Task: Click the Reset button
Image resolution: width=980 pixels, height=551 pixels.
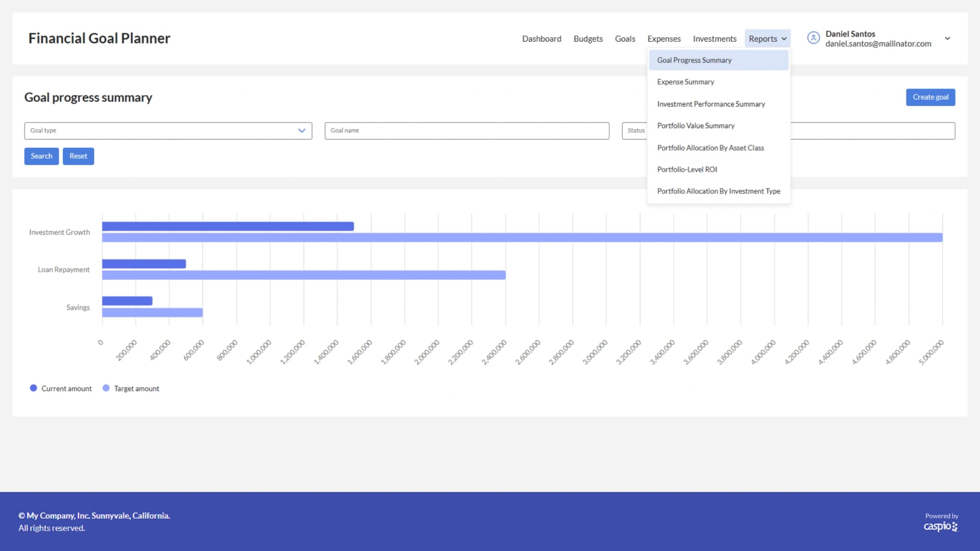Action: (78, 156)
